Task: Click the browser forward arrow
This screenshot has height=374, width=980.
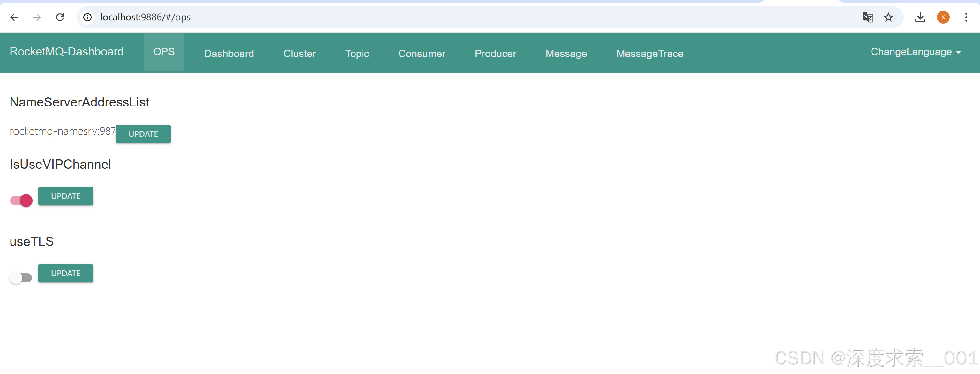Action: [37, 17]
